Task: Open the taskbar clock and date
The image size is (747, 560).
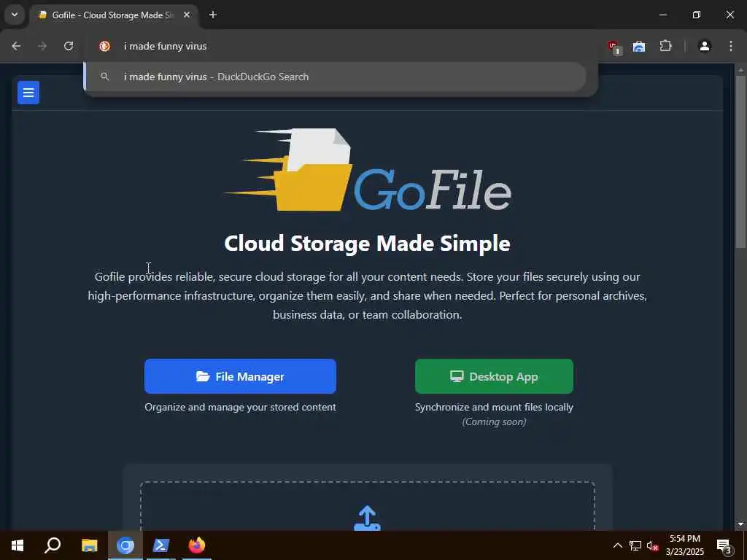Action: click(684, 545)
